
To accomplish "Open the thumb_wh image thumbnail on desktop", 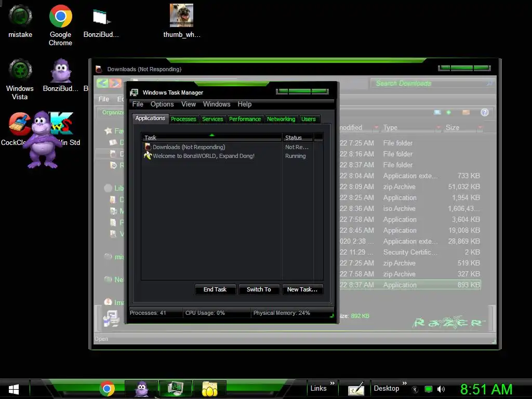I will coord(181,20).
